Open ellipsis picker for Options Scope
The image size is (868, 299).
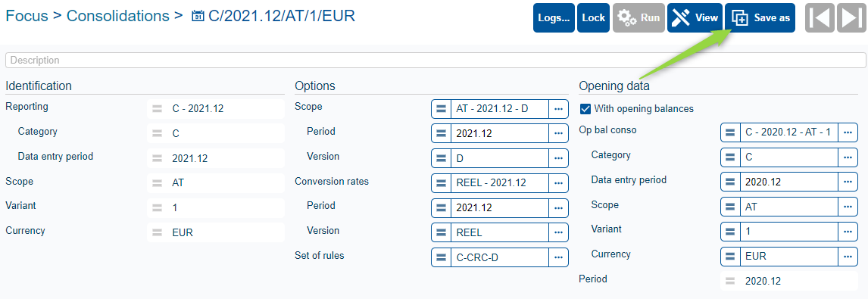tap(558, 108)
